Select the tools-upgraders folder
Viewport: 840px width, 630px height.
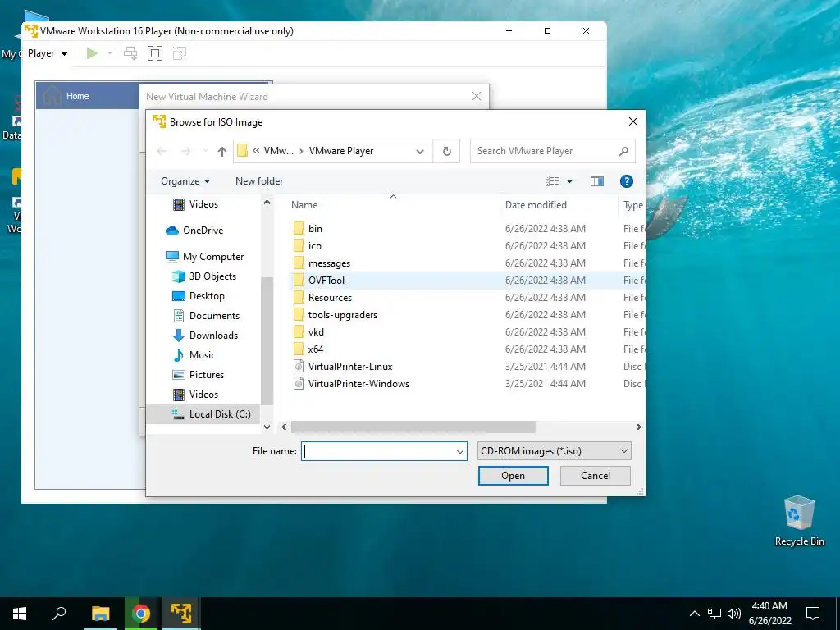[342, 314]
